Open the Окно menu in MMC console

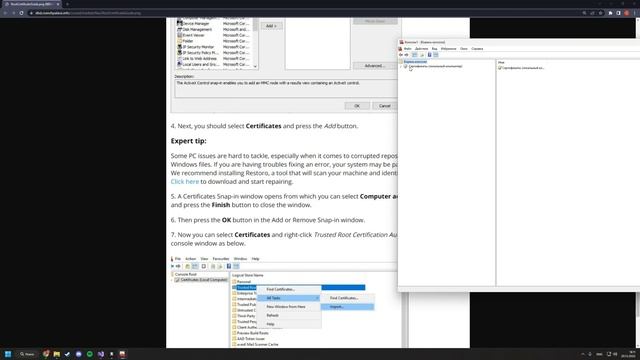464,49
